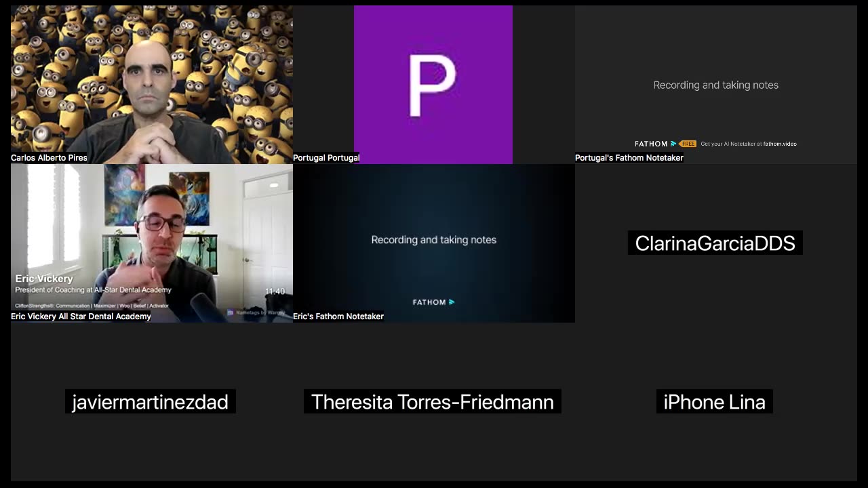
Task: Click the Theresita Torres-Friedmann participant name
Action: [433, 402]
